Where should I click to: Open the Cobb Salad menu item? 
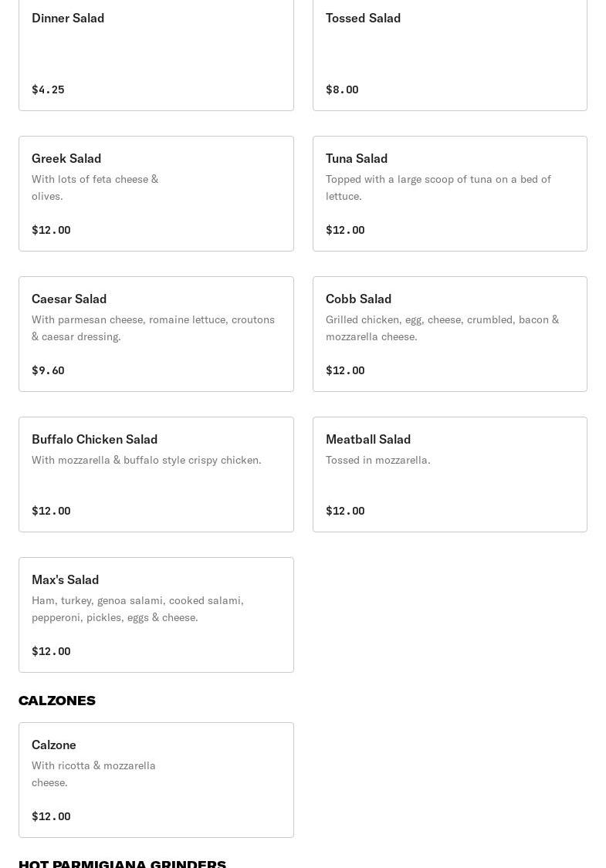pyautogui.click(x=450, y=334)
